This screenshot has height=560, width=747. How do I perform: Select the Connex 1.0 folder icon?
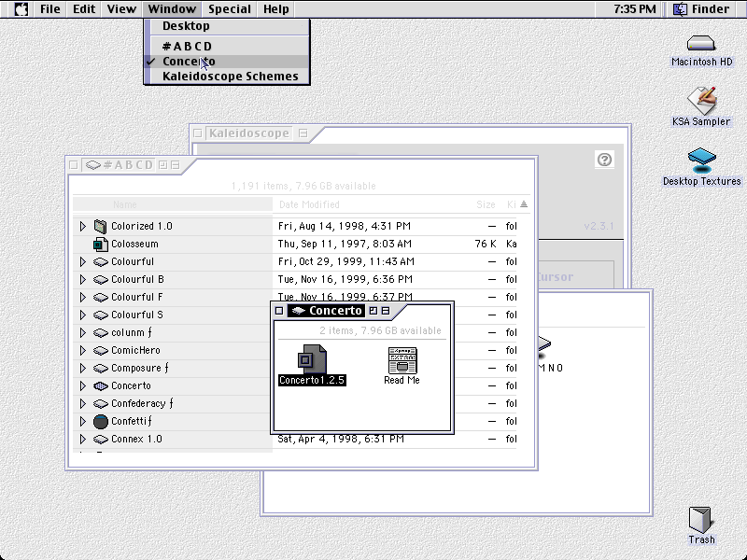(100, 439)
